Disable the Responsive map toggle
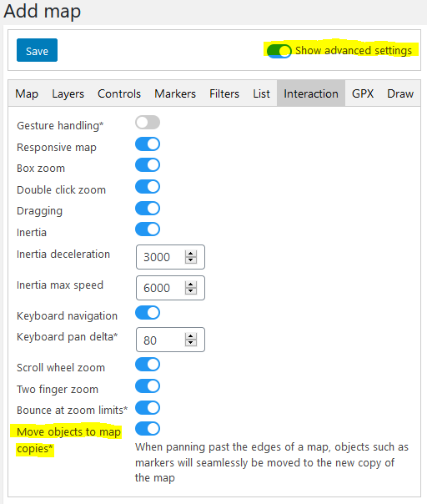Viewport: 427px width, 504px height. pyautogui.click(x=148, y=144)
